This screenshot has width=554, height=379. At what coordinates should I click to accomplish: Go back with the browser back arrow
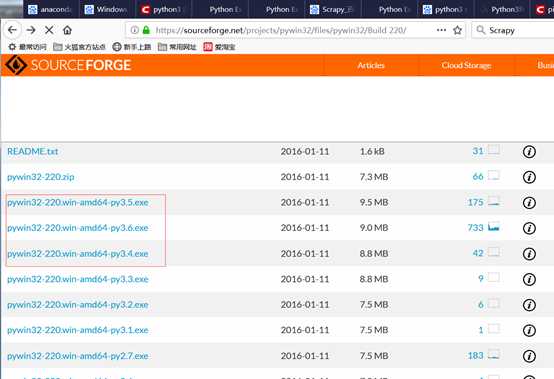point(12,30)
